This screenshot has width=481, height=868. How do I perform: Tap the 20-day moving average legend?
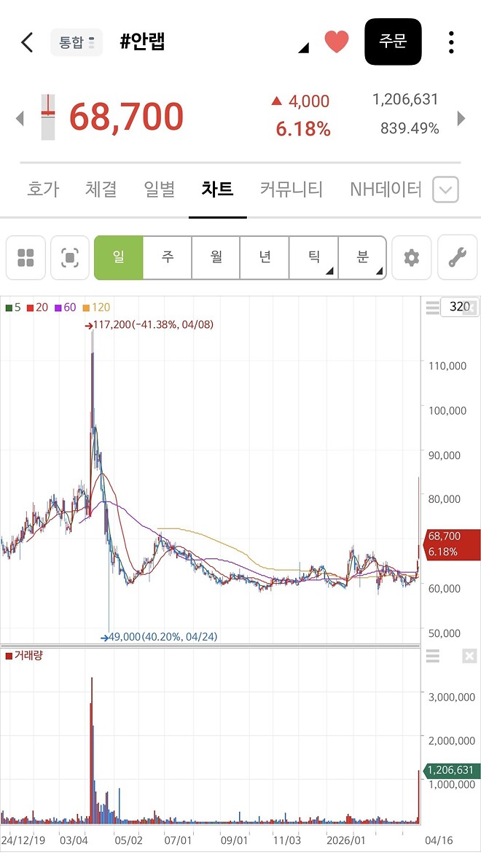click(x=38, y=308)
